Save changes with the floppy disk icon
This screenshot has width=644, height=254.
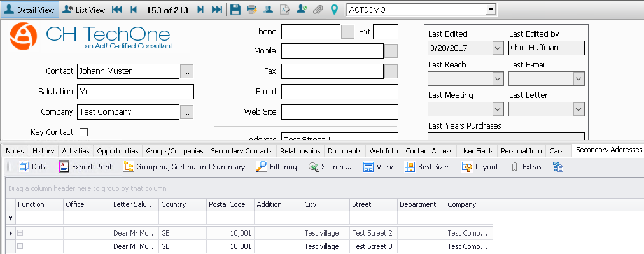(235, 10)
